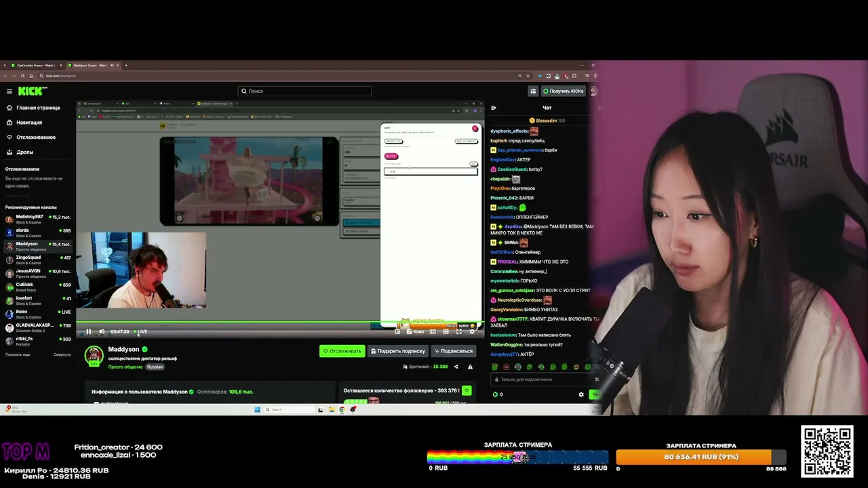
Task: Focus the Поиск search field
Action: [x=304, y=91]
